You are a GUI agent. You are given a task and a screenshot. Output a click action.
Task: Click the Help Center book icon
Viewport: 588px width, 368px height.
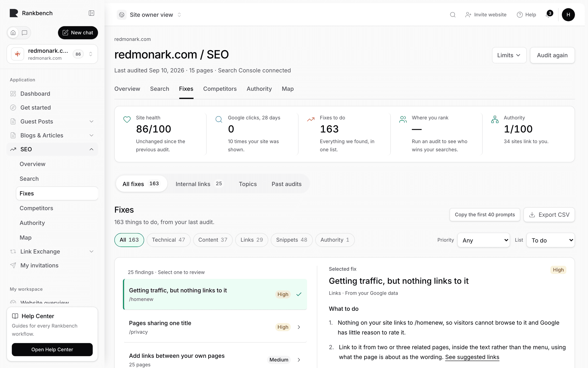point(15,316)
